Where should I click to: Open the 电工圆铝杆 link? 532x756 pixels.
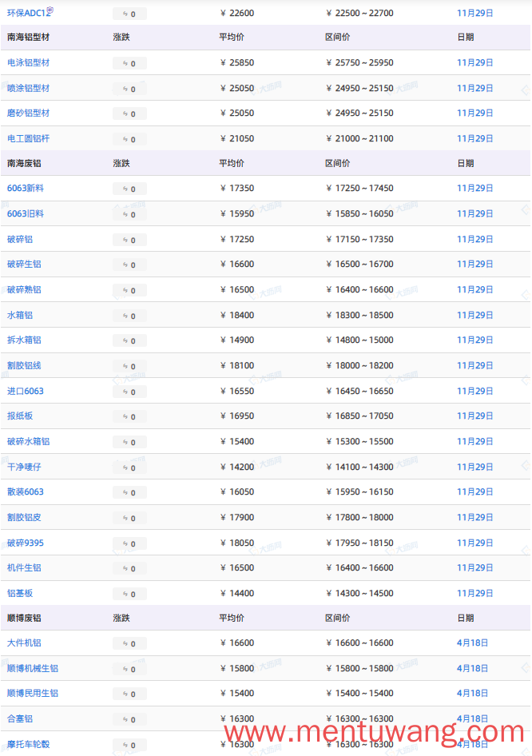coord(29,139)
